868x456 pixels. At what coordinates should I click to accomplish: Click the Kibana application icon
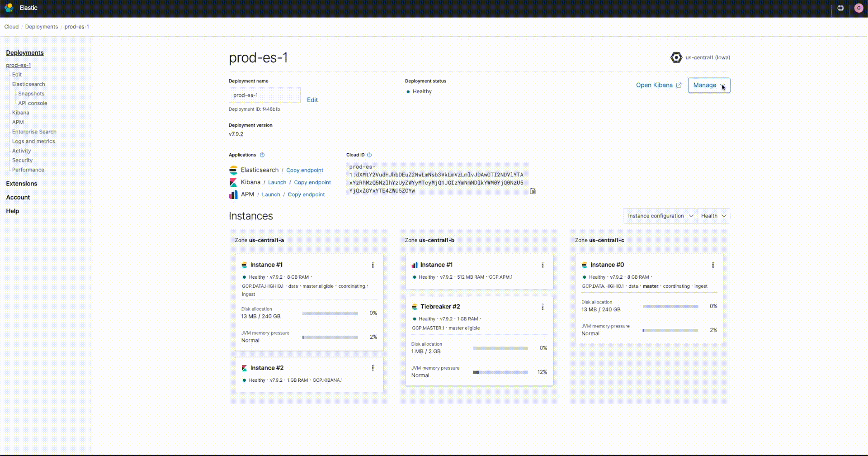(233, 182)
